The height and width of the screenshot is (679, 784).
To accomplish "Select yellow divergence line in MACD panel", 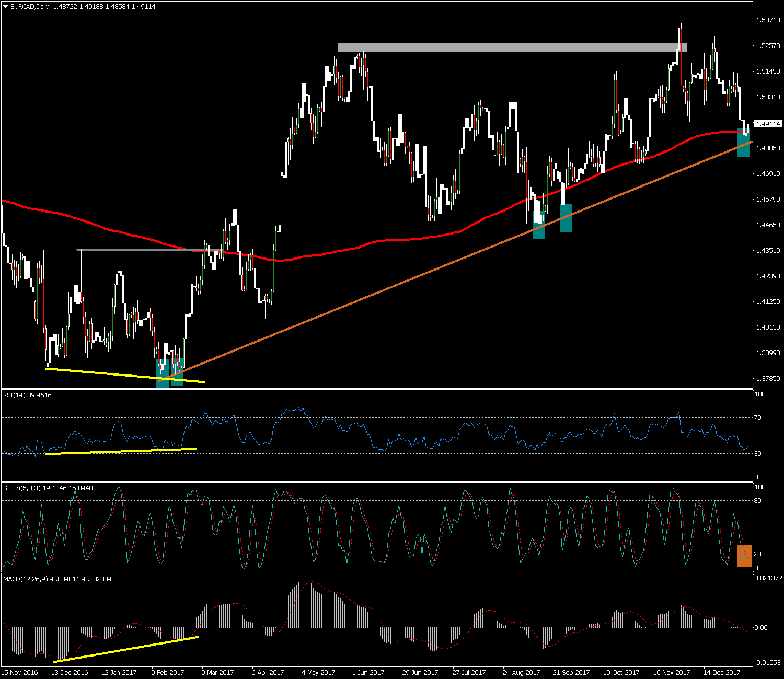I will pos(125,649).
